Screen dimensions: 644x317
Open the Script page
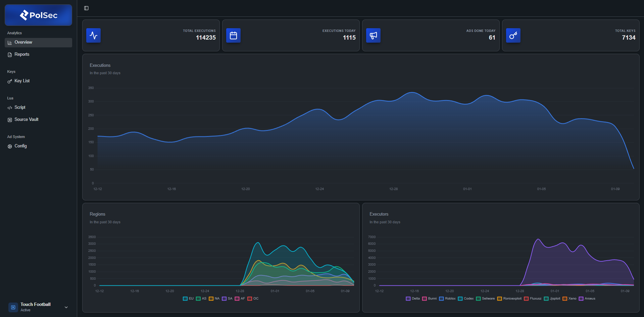[38, 107]
